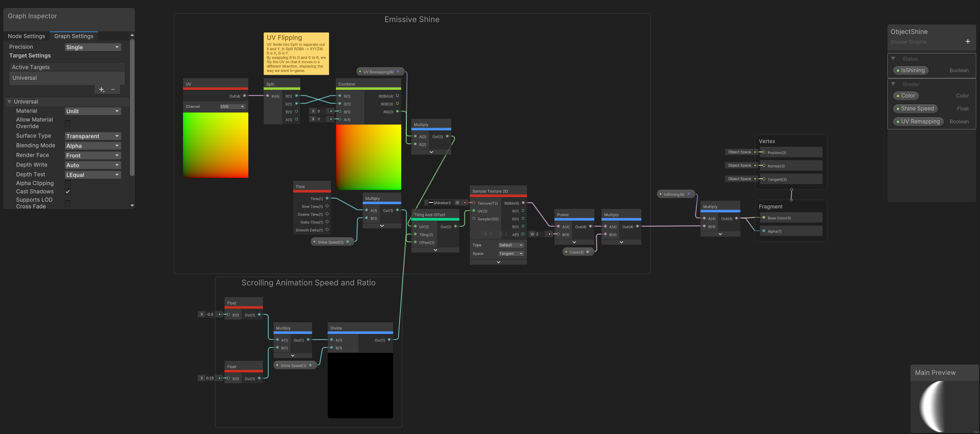980x434 pixels.
Task: Collapse the Power node using its chevron
Action: [x=574, y=242]
